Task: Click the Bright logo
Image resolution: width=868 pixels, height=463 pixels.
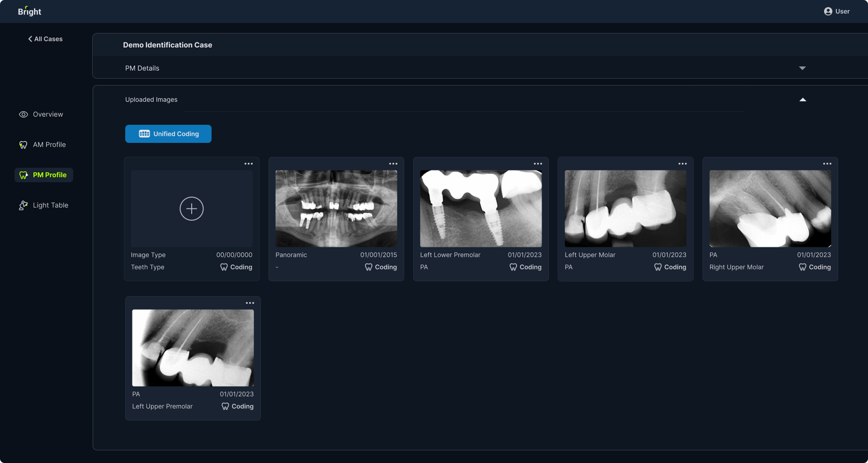Action: tap(29, 11)
